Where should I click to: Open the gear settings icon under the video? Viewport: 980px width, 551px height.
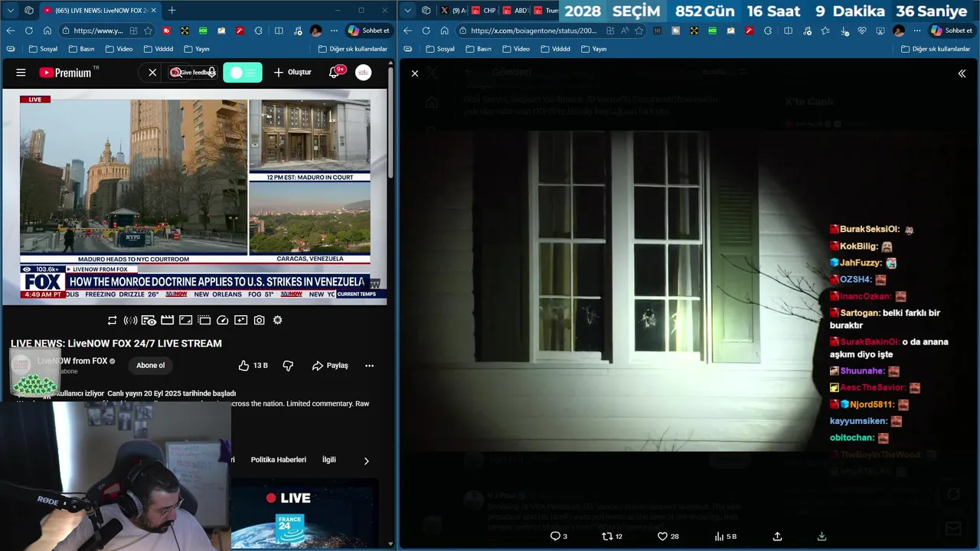pos(277,320)
